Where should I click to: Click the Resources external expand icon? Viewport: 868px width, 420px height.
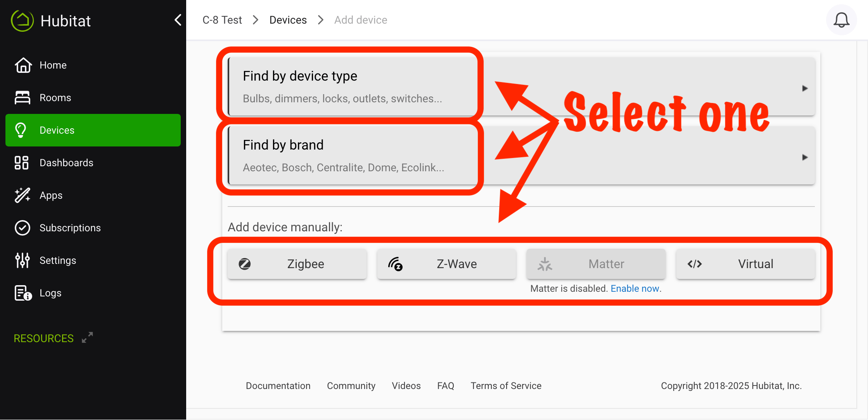coord(87,337)
